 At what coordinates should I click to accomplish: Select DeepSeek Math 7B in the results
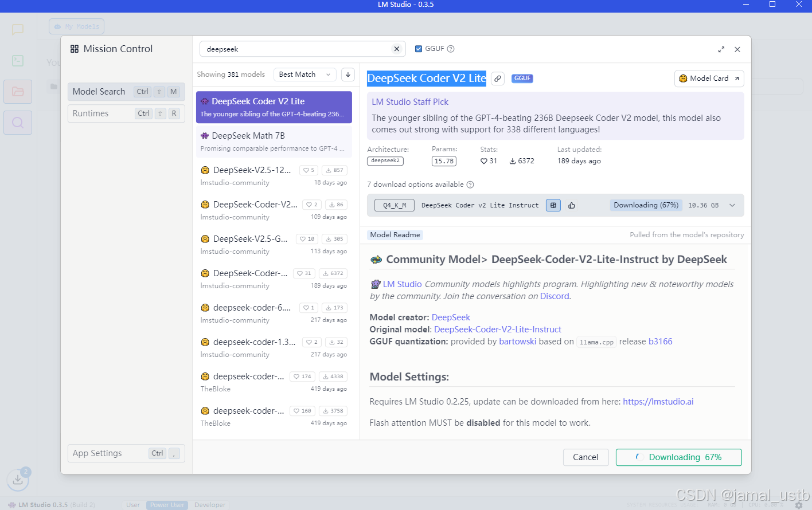click(274, 142)
